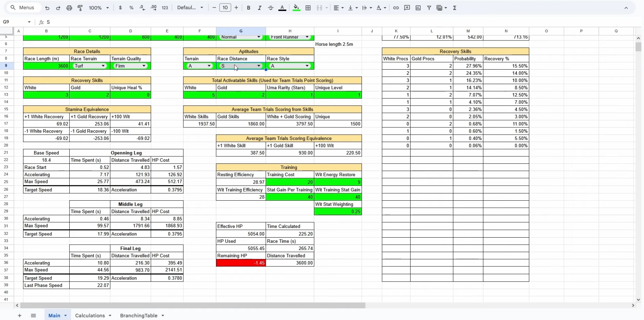This screenshot has width=644, height=320.
Task: Open the zoom level dropdown
Action: (99, 8)
